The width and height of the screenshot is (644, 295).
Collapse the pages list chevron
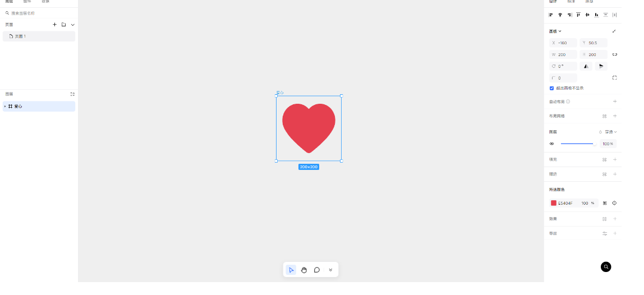coord(73,25)
